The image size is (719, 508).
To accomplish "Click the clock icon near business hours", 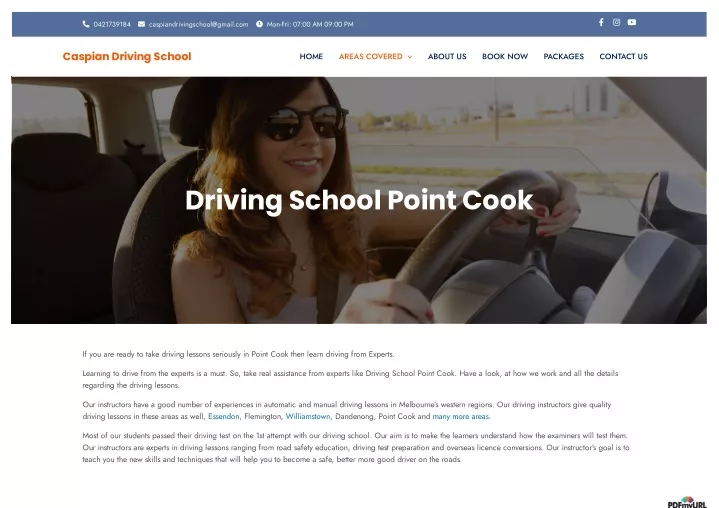I will click(260, 24).
